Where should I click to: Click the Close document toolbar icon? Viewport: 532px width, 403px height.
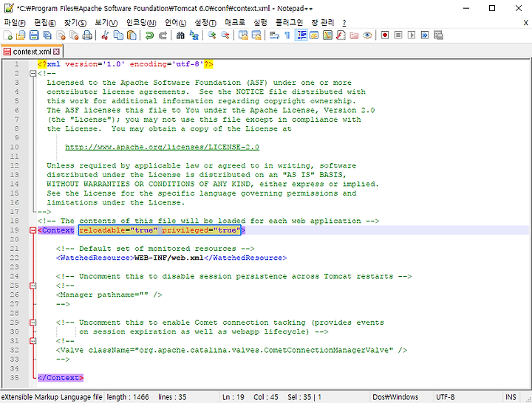[61, 35]
